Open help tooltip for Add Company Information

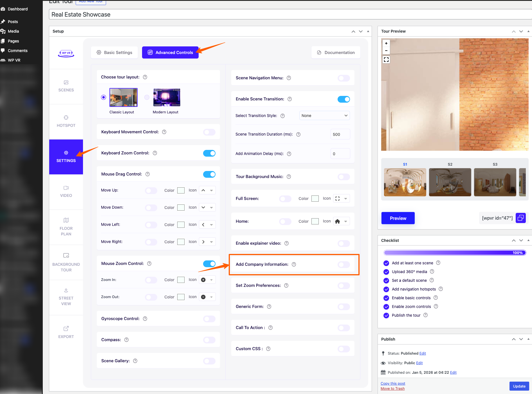point(294,264)
